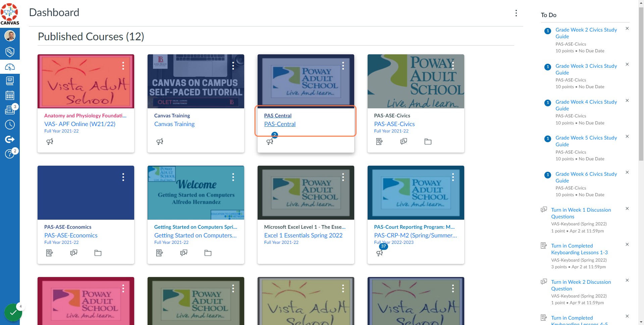Open Grade Week 2 Civics Study Guide

(x=586, y=33)
